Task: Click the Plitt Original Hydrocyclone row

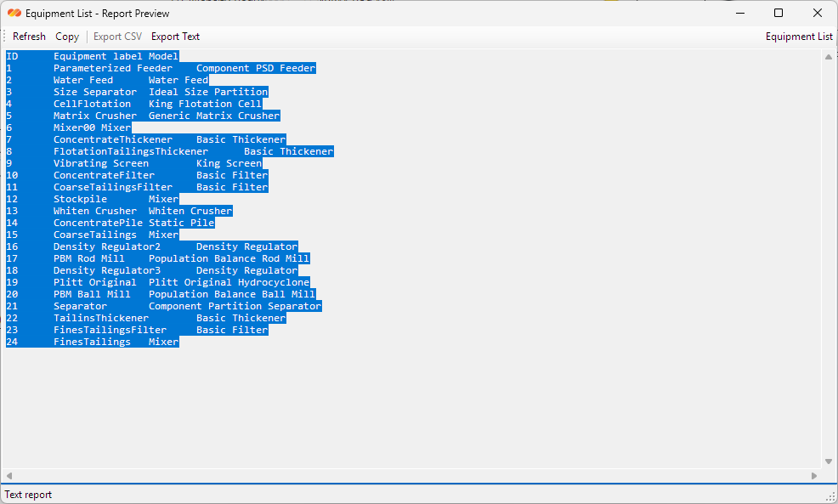Action: pos(158,282)
